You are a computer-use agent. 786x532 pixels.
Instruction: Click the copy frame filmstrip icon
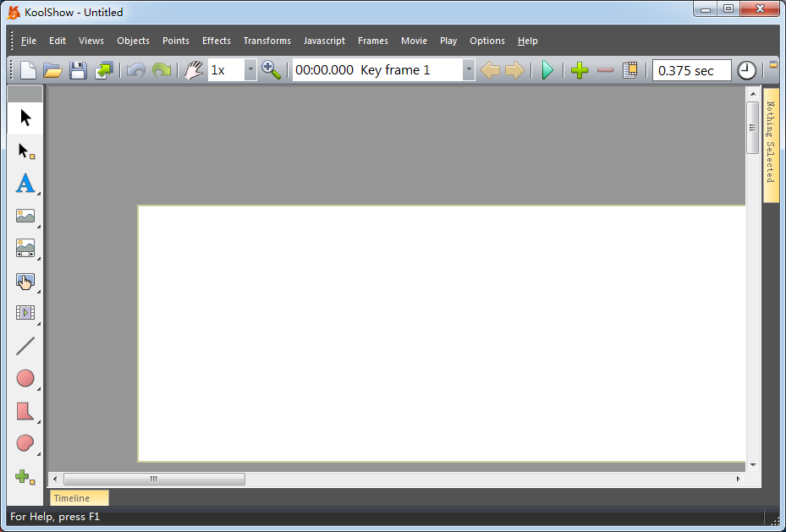coord(630,70)
